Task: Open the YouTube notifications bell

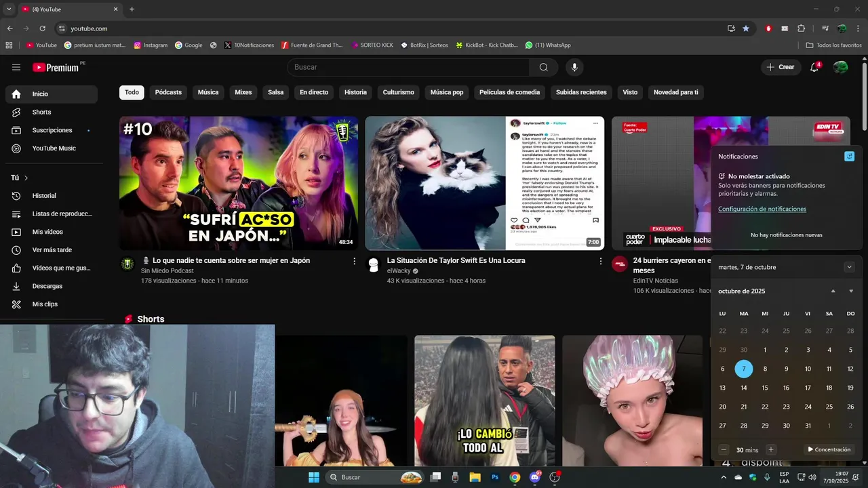Action: [x=815, y=67]
